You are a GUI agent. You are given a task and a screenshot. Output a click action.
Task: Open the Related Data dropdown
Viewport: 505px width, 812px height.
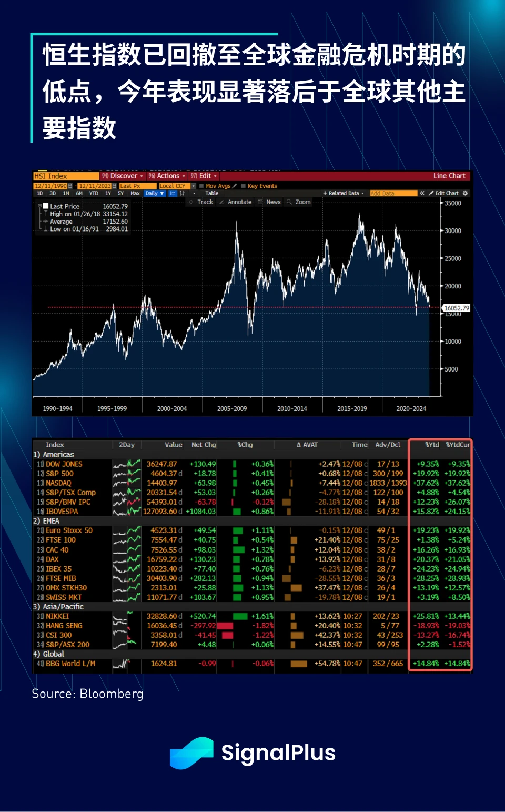(x=344, y=193)
